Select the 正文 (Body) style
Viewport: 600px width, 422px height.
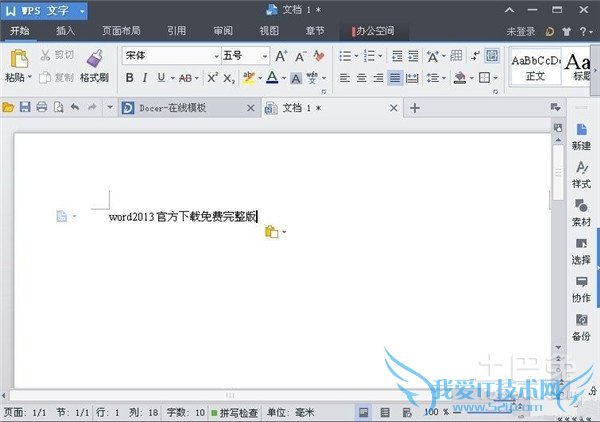pos(536,67)
